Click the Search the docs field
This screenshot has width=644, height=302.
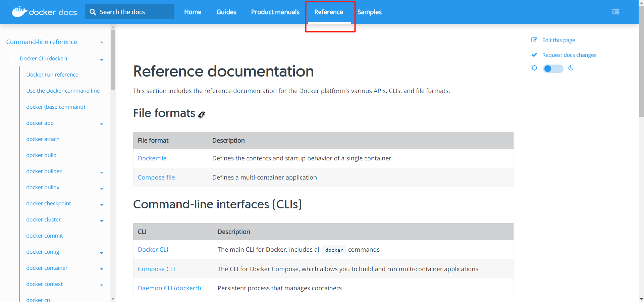click(x=134, y=12)
